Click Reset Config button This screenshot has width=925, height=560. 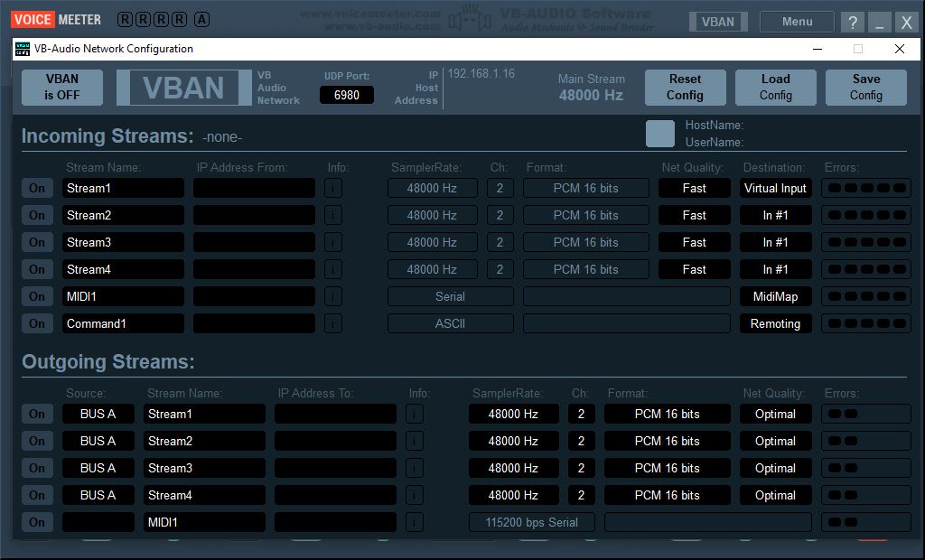[x=685, y=88]
